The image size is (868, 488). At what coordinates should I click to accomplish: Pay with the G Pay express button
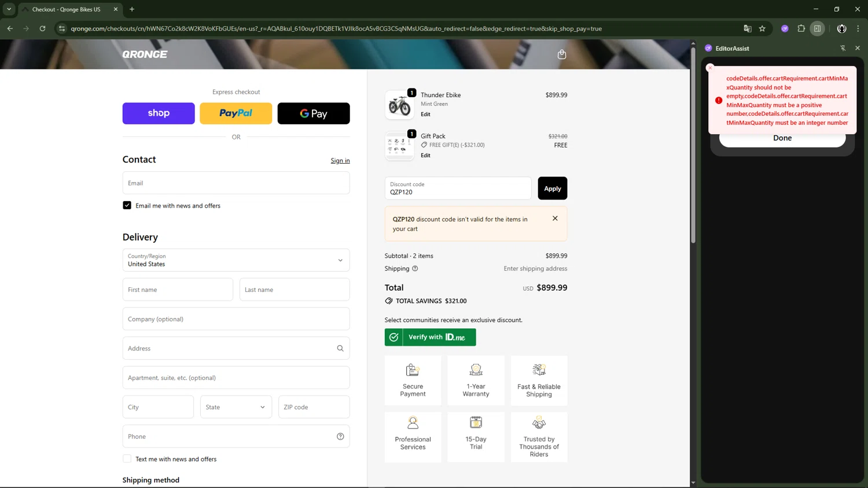pyautogui.click(x=314, y=113)
